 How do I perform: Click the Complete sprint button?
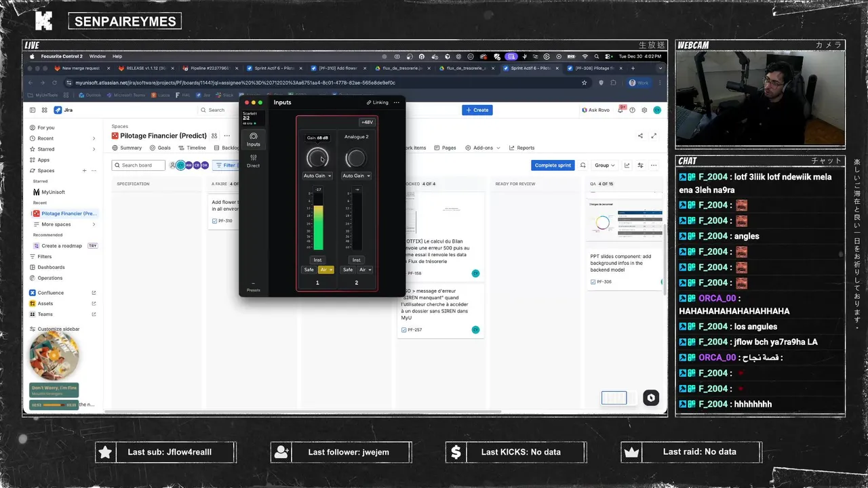point(553,165)
